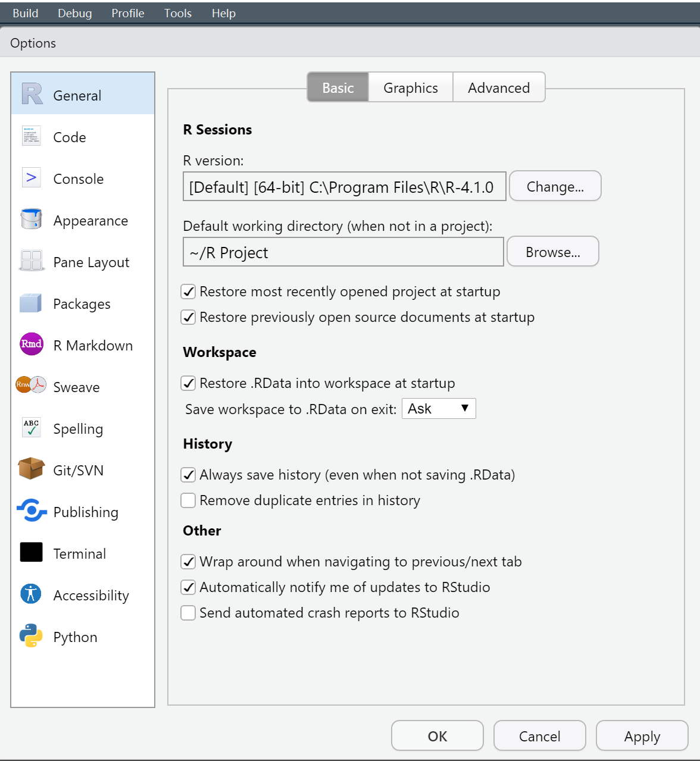Select the Python logo icon
700x761 pixels.
point(31,636)
